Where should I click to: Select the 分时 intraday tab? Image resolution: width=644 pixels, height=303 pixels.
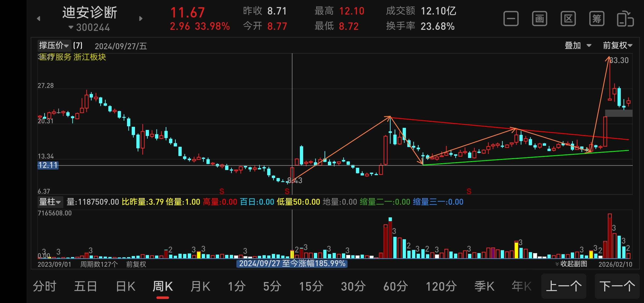[45, 286]
